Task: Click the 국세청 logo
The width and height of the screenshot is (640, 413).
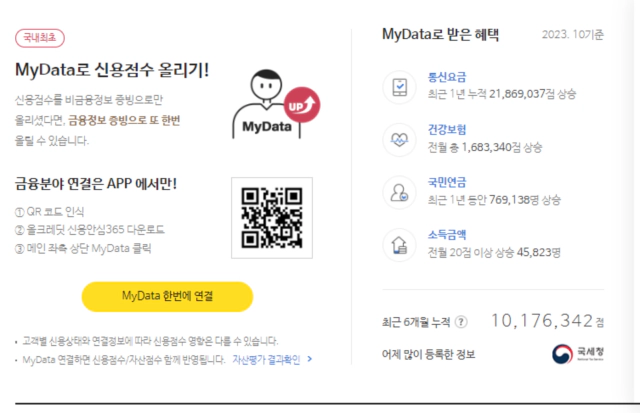Action: (x=578, y=353)
